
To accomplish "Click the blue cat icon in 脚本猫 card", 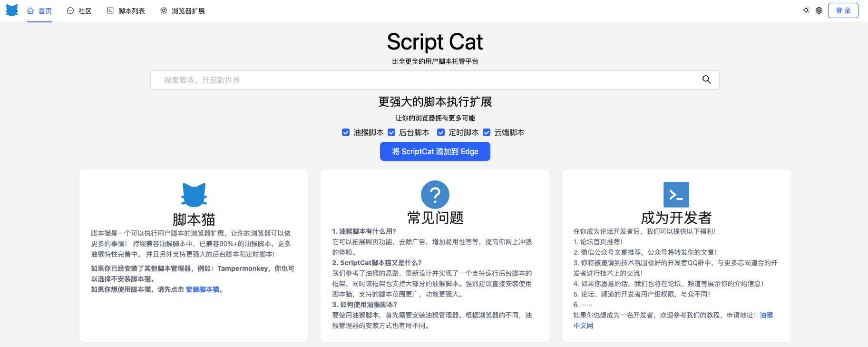I will [x=194, y=195].
